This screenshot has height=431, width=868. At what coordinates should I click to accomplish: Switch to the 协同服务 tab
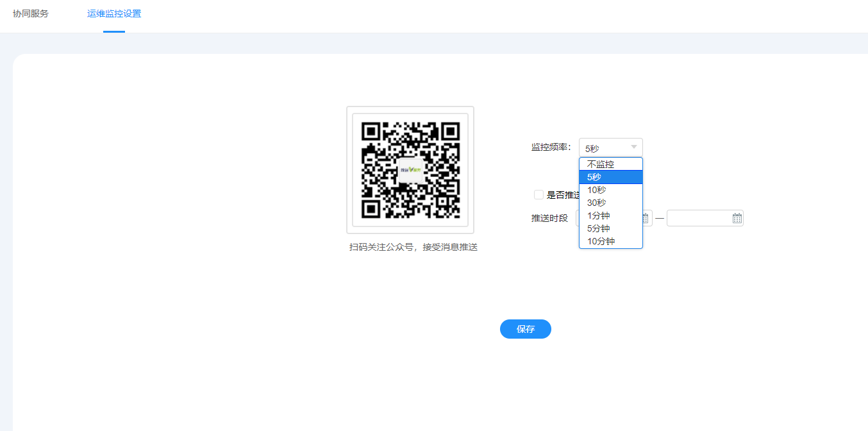31,13
